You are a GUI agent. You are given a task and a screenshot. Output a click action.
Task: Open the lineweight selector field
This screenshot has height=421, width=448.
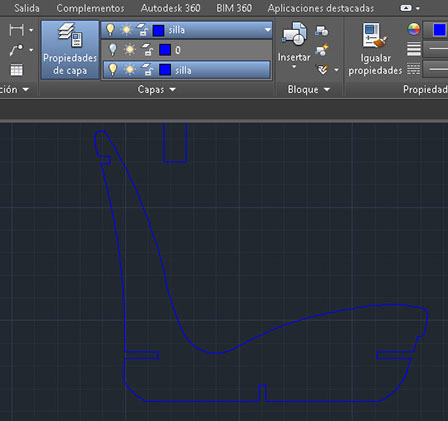pos(436,49)
